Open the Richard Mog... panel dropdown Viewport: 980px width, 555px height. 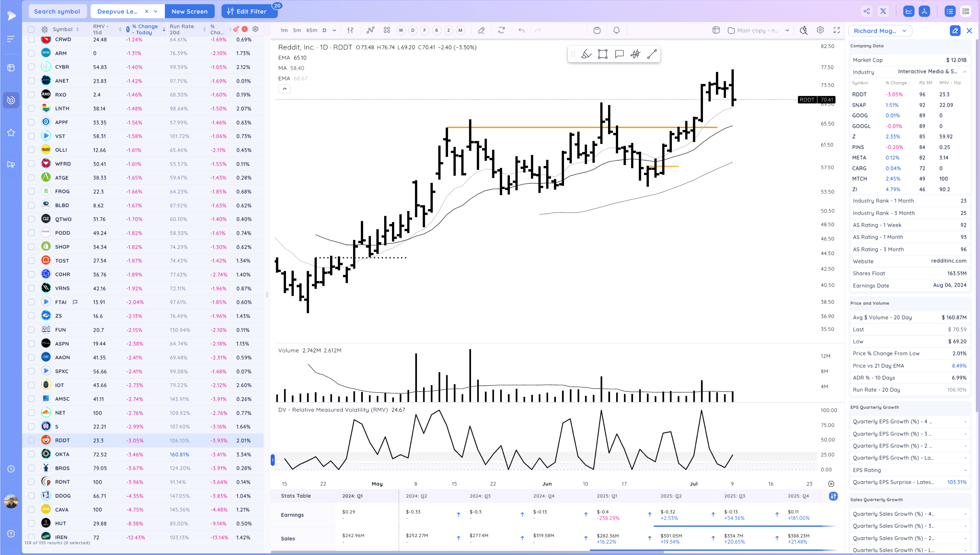[880, 31]
